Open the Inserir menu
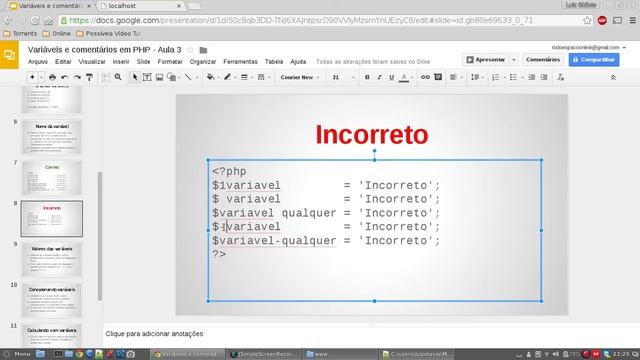This screenshot has width=640, height=360. click(121, 62)
